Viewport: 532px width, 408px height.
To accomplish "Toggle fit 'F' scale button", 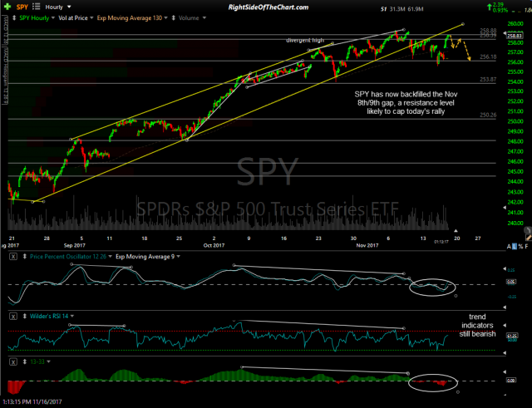I will pyautogui.click(x=526, y=247).
